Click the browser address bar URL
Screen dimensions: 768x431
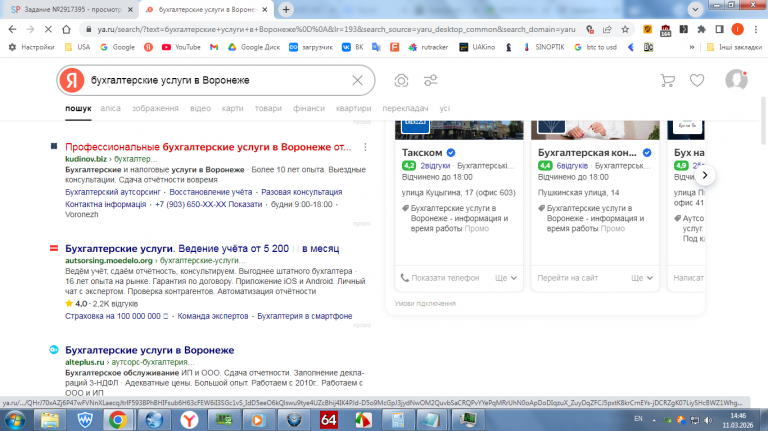pos(336,29)
